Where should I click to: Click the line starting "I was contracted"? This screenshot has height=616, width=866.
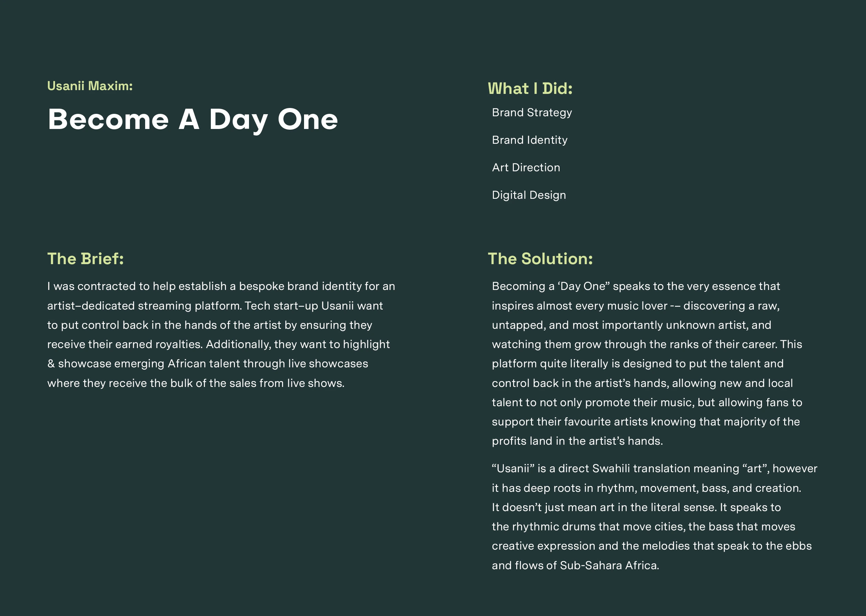[221, 287]
